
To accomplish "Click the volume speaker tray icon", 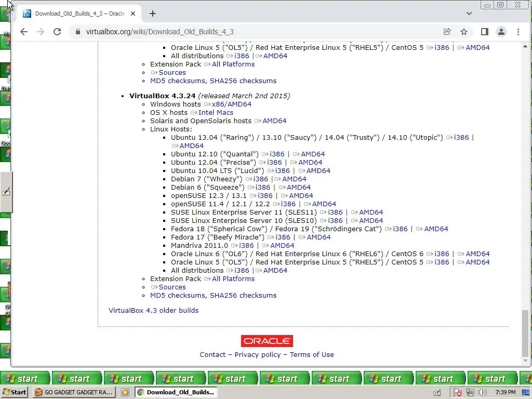I will coord(482,393).
